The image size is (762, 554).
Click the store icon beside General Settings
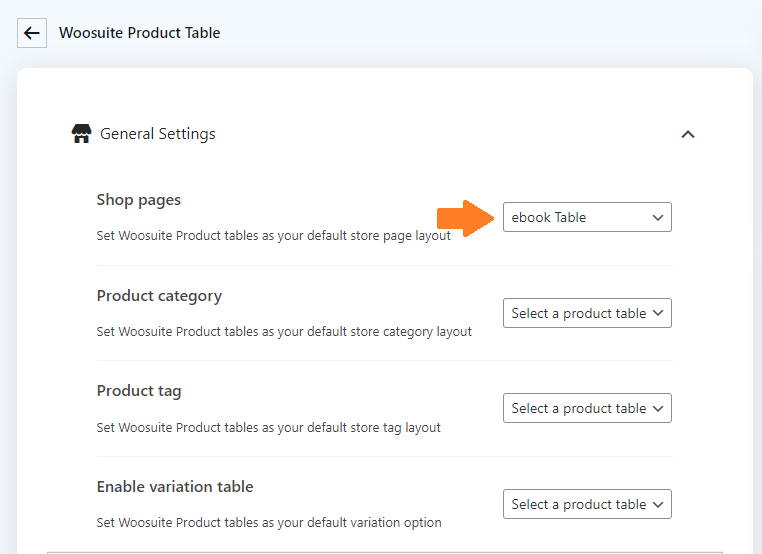coord(81,134)
